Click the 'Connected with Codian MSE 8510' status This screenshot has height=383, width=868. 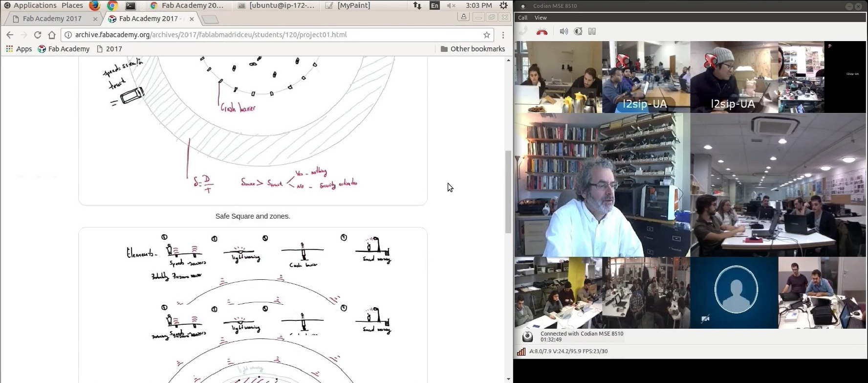[x=582, y=334]
